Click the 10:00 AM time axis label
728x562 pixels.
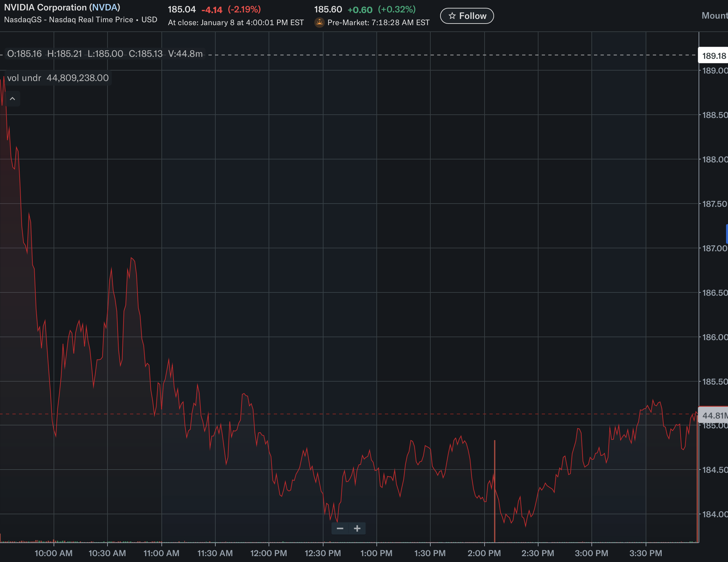[x=53, y=553]
